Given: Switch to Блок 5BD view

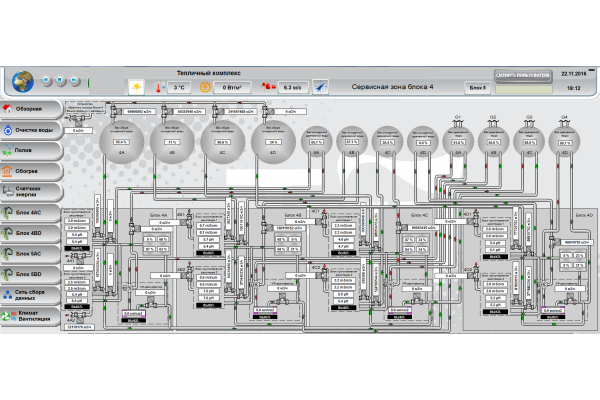Looking at the screenshot, I should click(30, 273).
